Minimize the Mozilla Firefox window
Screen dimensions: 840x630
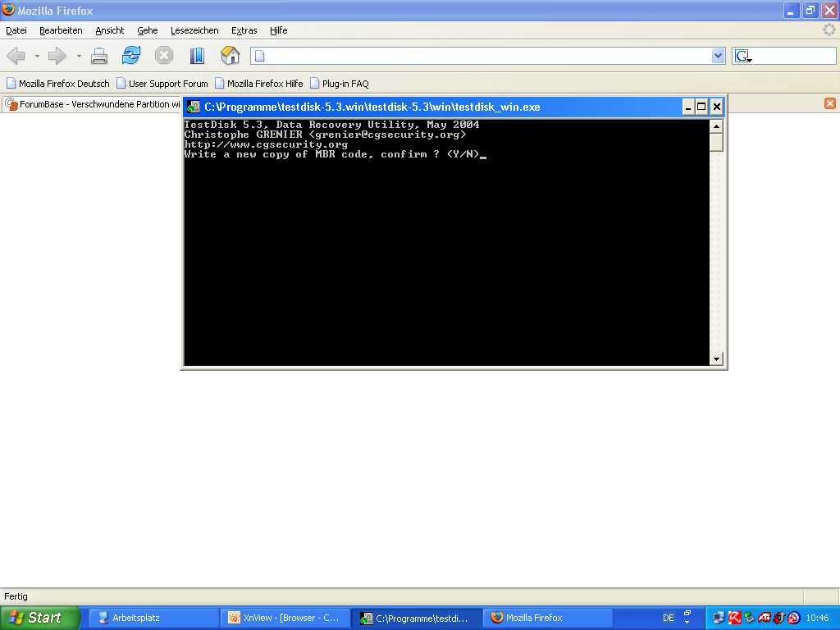pyautogui.click(x=792, y=10)
